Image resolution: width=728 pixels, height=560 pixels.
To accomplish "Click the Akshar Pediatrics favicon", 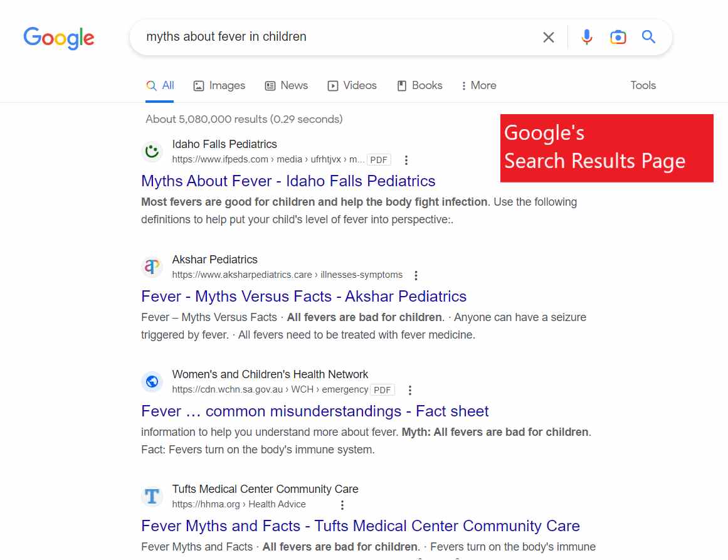I will (x=152, y=266).
